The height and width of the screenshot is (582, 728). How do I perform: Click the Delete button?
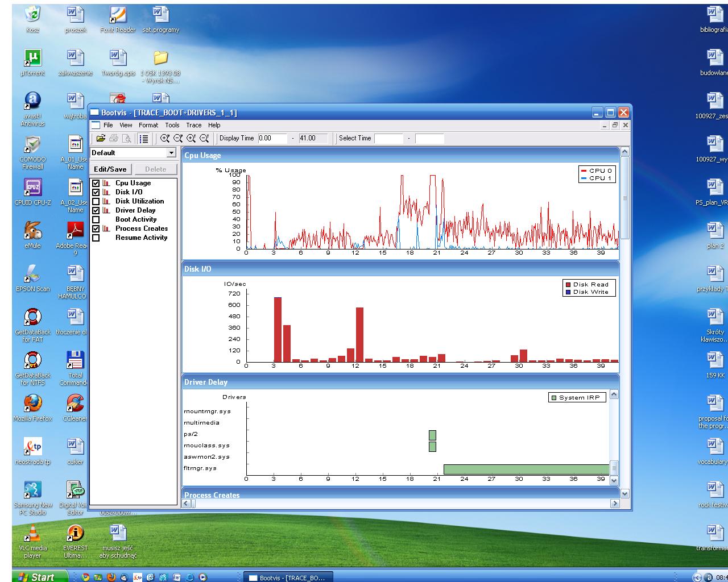(155, 169)
